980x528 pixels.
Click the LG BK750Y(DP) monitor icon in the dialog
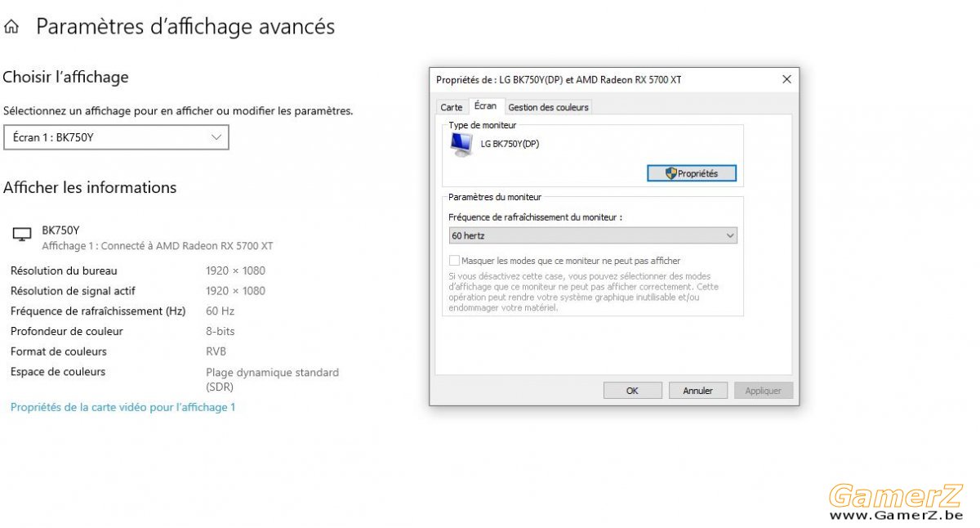(x=462, y=145)
